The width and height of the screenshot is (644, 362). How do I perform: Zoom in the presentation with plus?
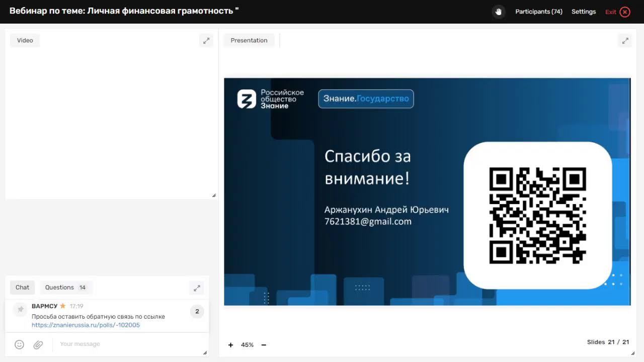pos(230,345)
